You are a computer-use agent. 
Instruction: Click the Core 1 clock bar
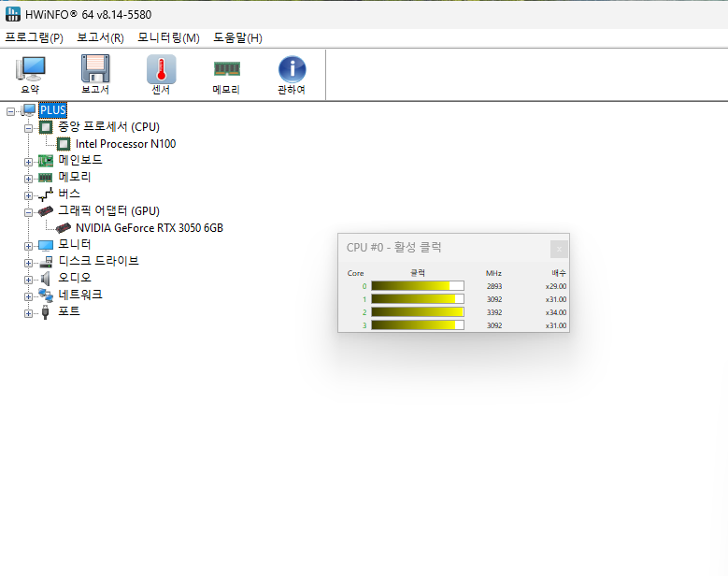tap(418, 299)
